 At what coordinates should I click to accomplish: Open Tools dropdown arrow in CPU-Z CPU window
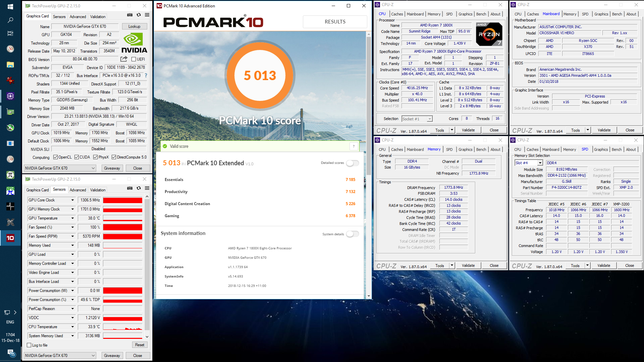pos(452,130)
